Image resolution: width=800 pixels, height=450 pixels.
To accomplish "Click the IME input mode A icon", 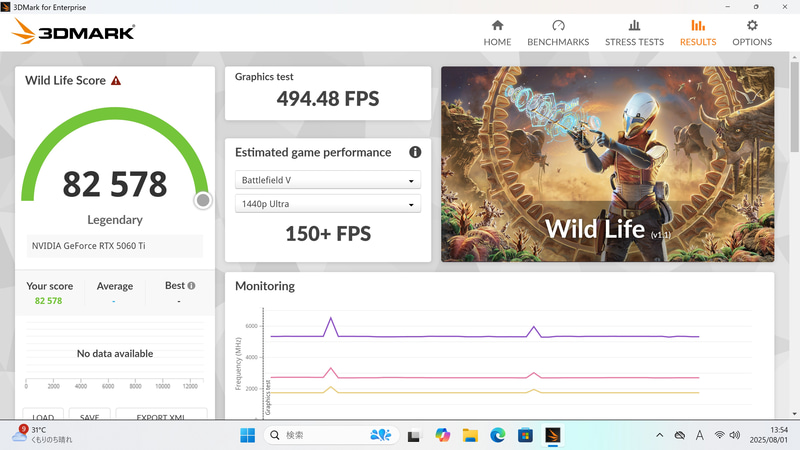I will pos(699,435).
